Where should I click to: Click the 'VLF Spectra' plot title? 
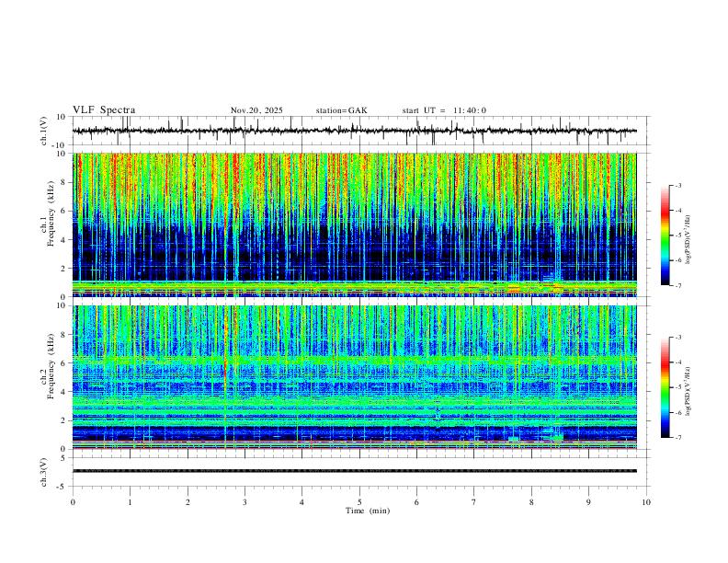coord(104,110)
